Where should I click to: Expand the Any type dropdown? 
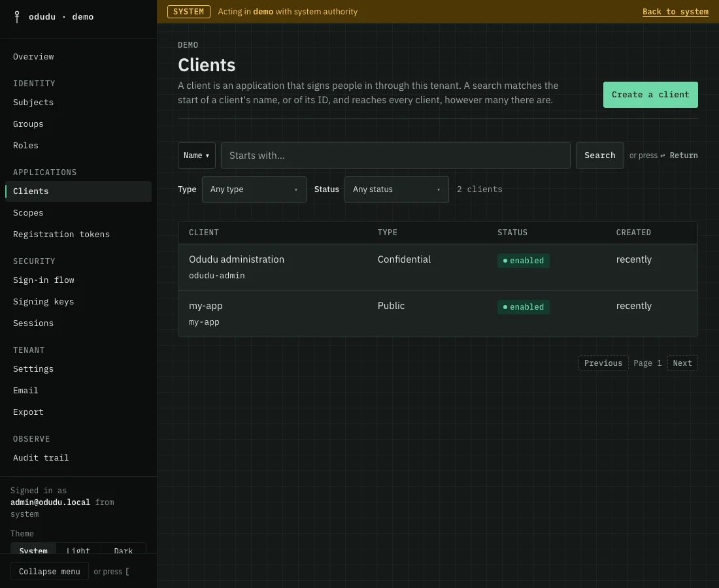tap(254, 189)
